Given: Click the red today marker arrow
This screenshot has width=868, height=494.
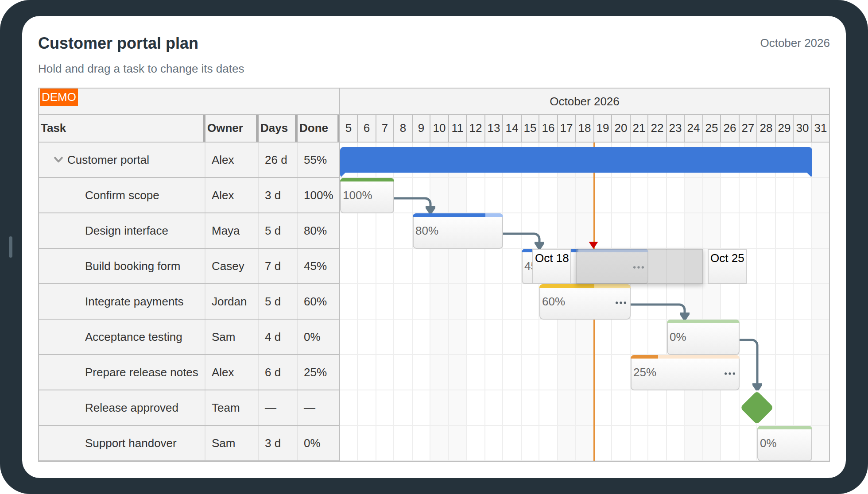Looking at the screenshot, I should click(594, 245).
